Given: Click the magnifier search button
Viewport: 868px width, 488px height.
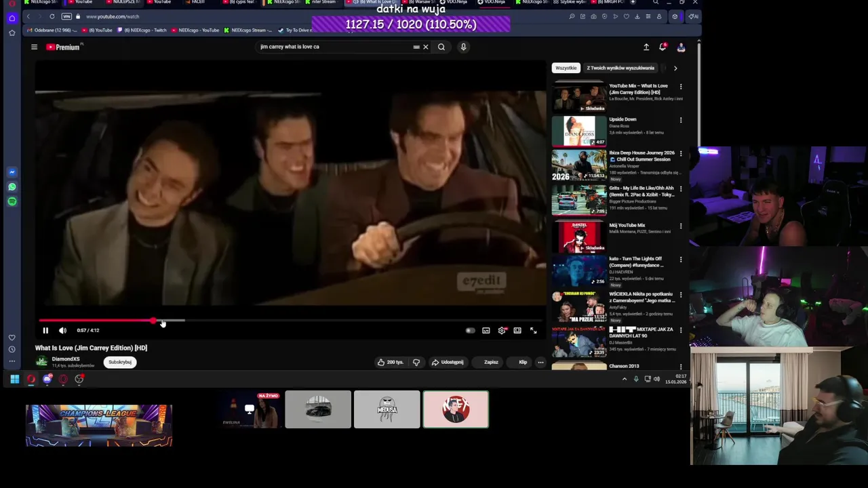Looking at the screenshot, I should (441, 47).
